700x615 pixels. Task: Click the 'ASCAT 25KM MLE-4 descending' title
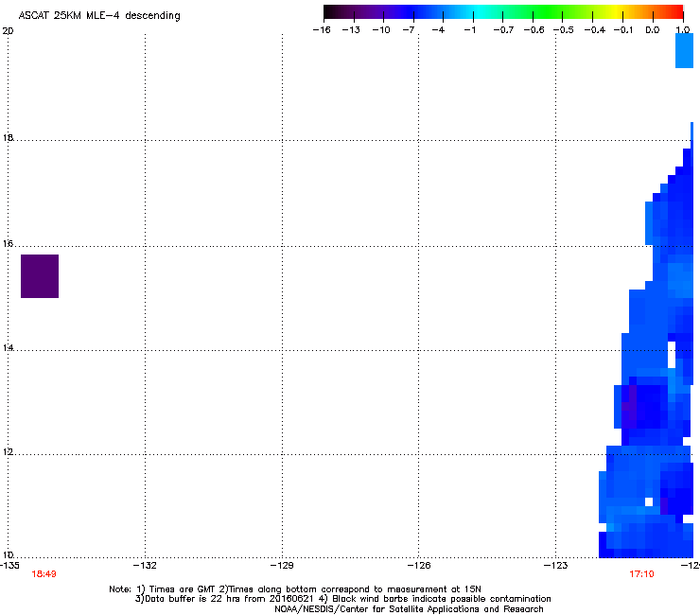click(99, 16)
